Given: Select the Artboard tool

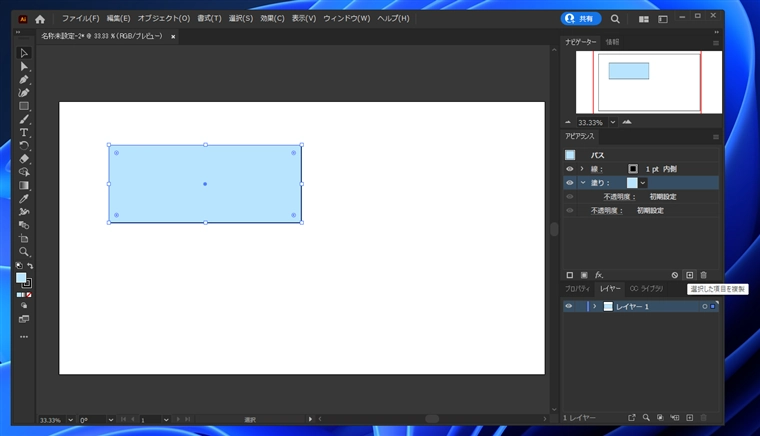Looking at the screenshot, I should [24, 238].
